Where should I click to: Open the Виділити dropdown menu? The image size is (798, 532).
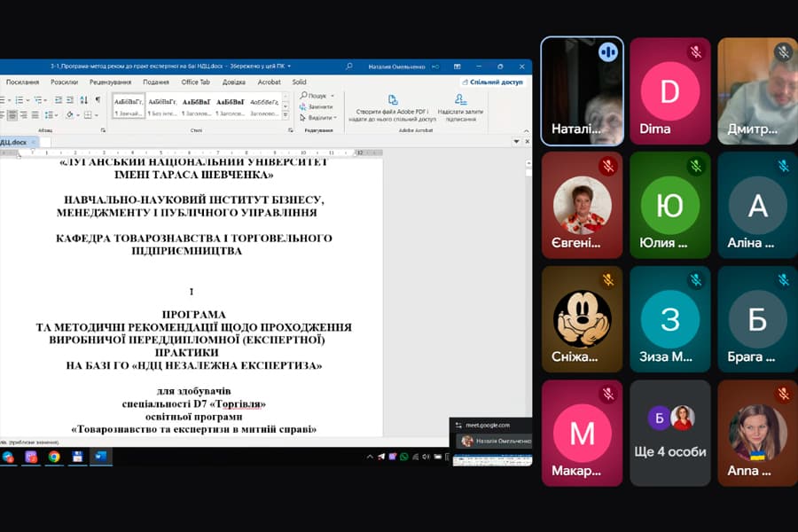tap(318, 118)
